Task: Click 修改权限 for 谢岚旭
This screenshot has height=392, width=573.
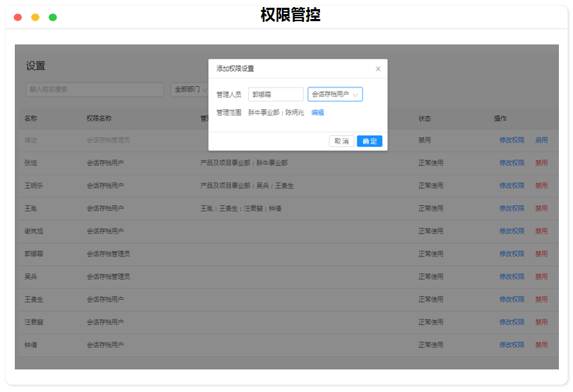Action: tap(512, 231)
